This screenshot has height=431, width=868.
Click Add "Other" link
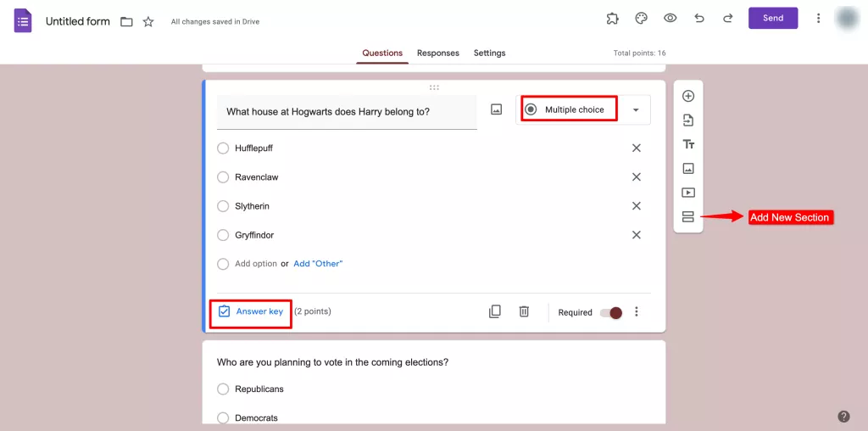click(x=318, y=264)
